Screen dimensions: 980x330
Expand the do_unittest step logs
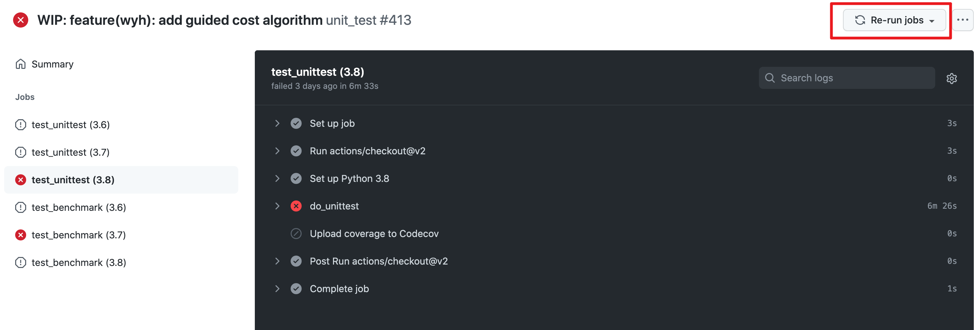(x=277, y=206)
